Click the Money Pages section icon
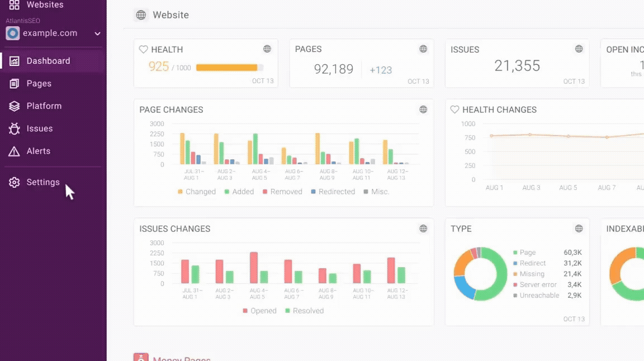This screenshot has width=644, height=361. pos(141,357)
